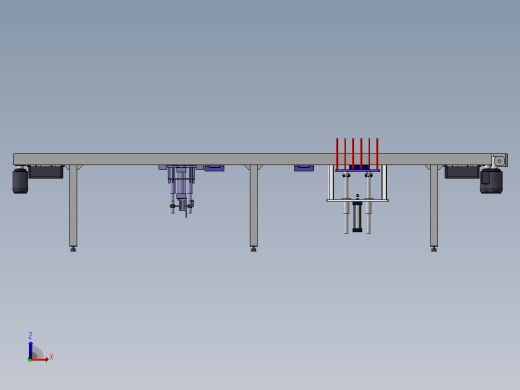Select the left white vertical bracket of the lift frame
The image size is (520, 390).
point(331,182)
